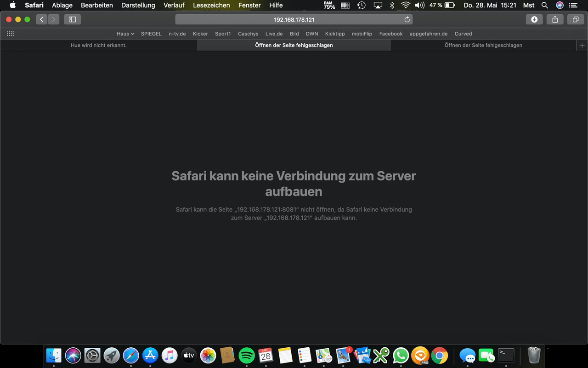The image size is (588, 368).
Task: Open the battery status showing 47 %
Action: (x=442, y=5)
